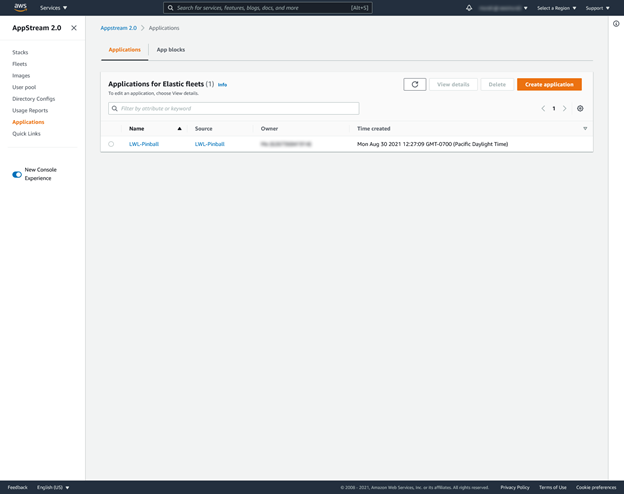Select Applications in sidebar
Image resolution: width=624 pixels, height=494 pixels.
pos(28,122)
